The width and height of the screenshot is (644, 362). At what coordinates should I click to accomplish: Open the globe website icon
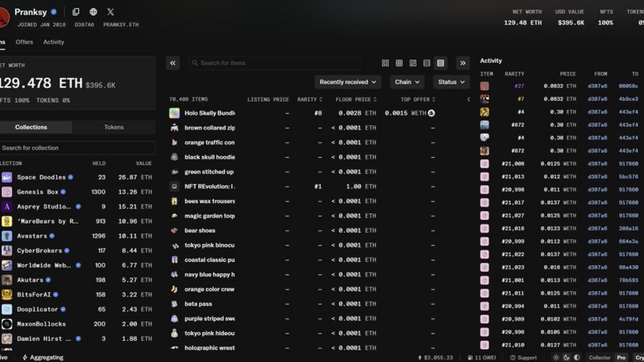click(x=93, y=12)
